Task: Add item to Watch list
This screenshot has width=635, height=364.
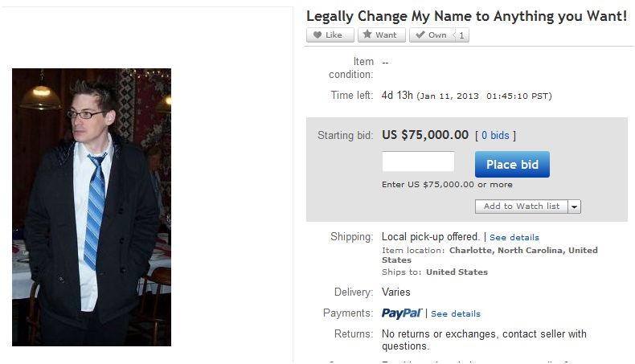Action: click(522, 207)
